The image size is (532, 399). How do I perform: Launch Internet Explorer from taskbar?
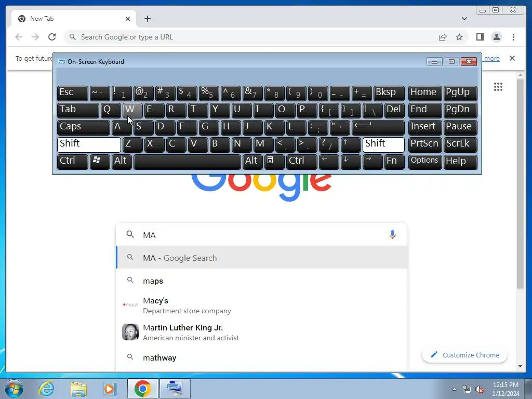click(x=46, y=389)
